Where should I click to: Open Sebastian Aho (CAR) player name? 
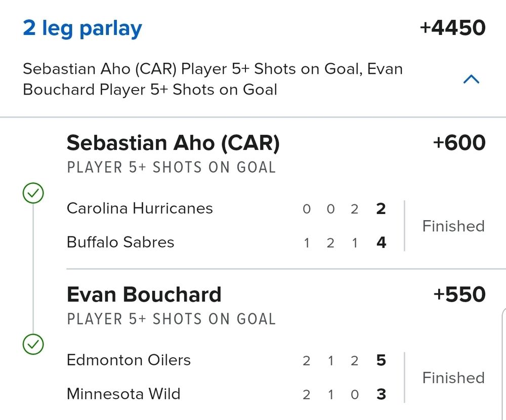pyautogui.click(x=173, y=143)
